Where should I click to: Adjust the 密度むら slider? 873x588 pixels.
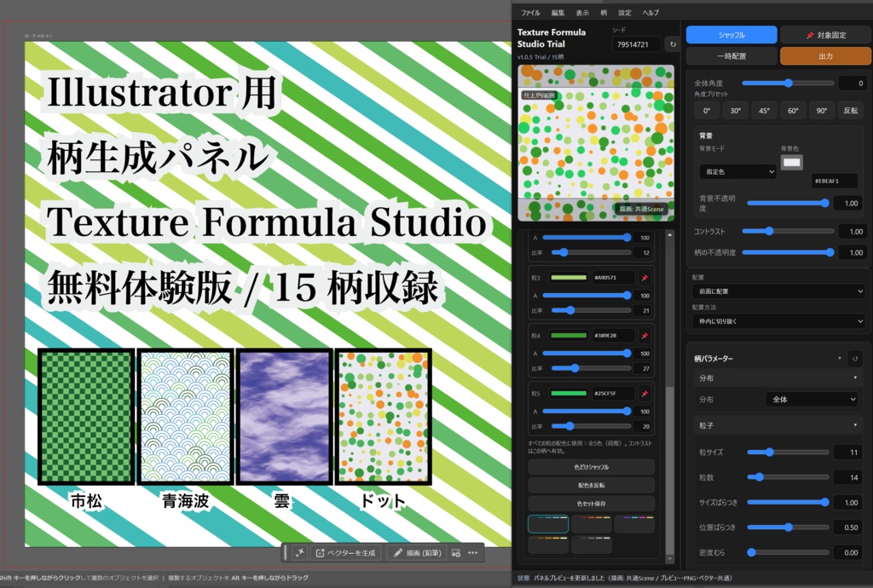click(789, 552)
